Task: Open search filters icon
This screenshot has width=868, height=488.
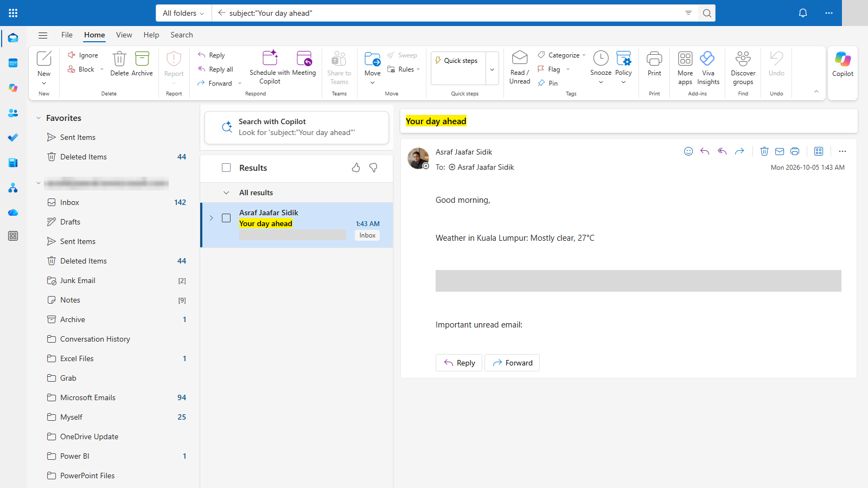Action: pyautogui.click(x=688, y=13)
